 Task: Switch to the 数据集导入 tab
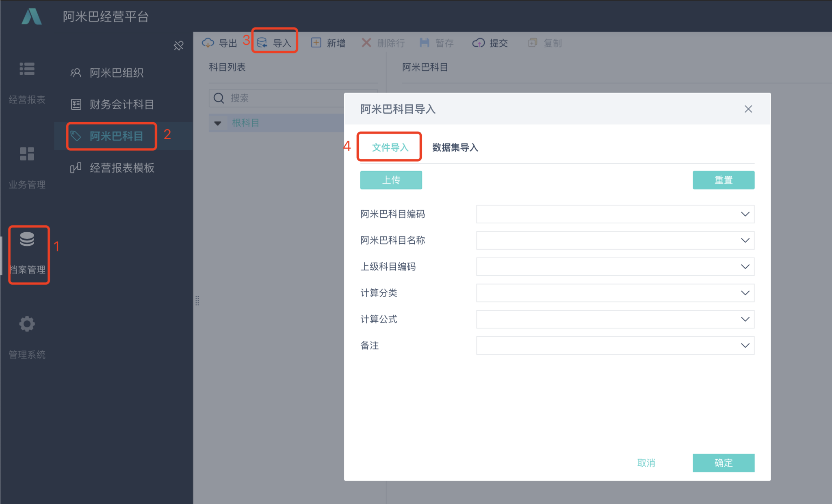[455, 147]
